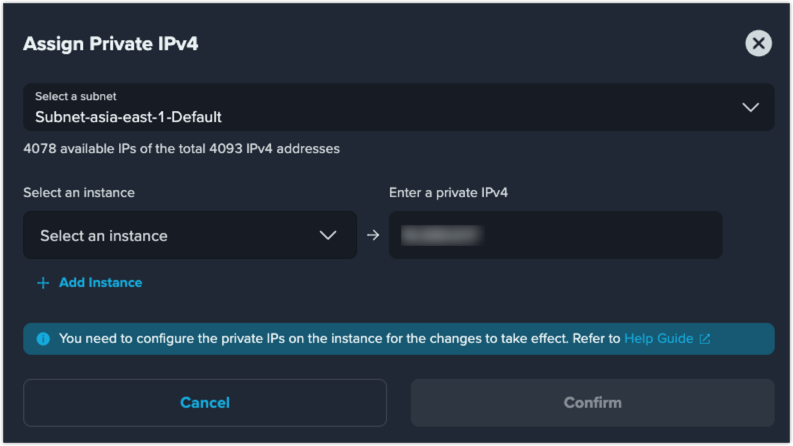Click the Confirm button
This screenshot has height=446, width=793.
[592, 403]
